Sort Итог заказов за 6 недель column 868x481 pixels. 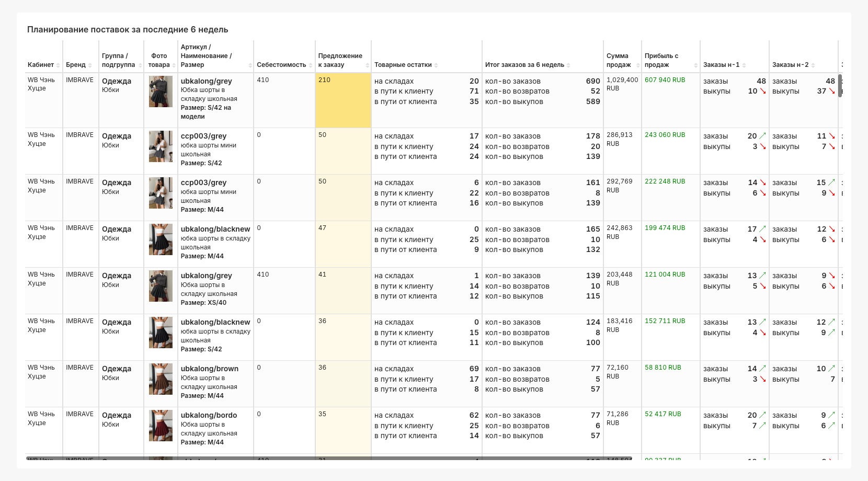(x=568, y=65)
